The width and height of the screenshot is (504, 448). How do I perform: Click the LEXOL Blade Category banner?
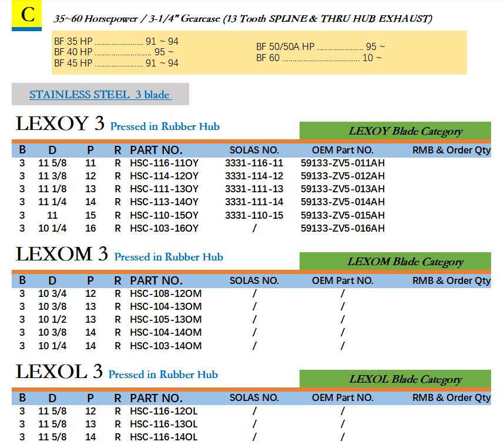(x=395, y=379)
